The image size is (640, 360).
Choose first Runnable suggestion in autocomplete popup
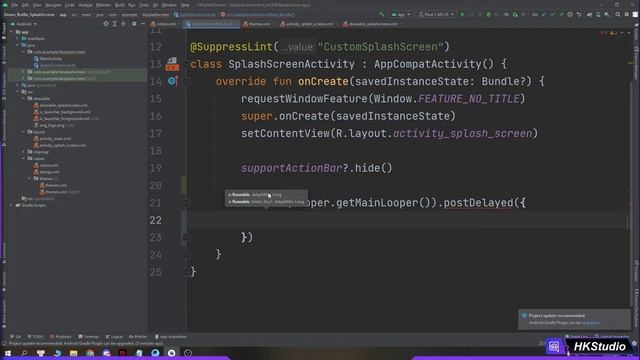(266, 195)
